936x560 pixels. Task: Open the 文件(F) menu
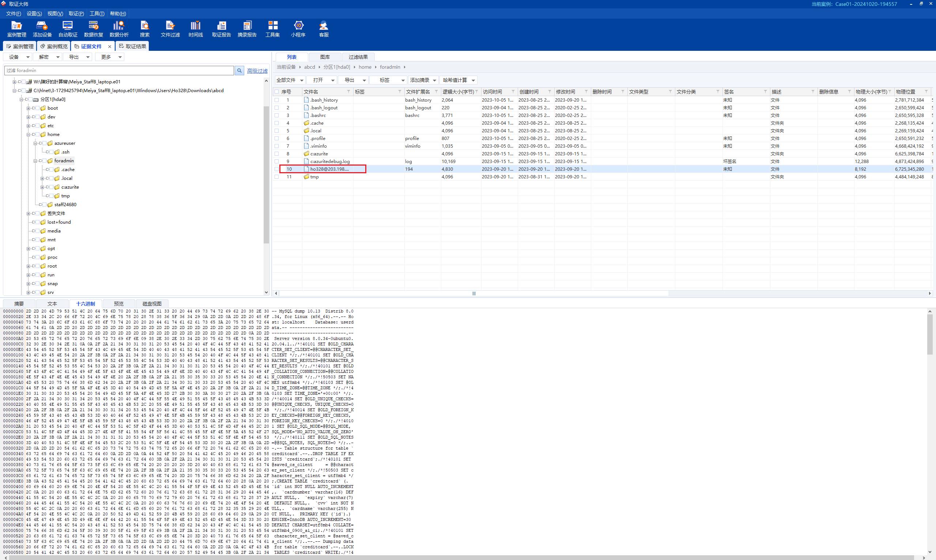[x=14, y=14]
